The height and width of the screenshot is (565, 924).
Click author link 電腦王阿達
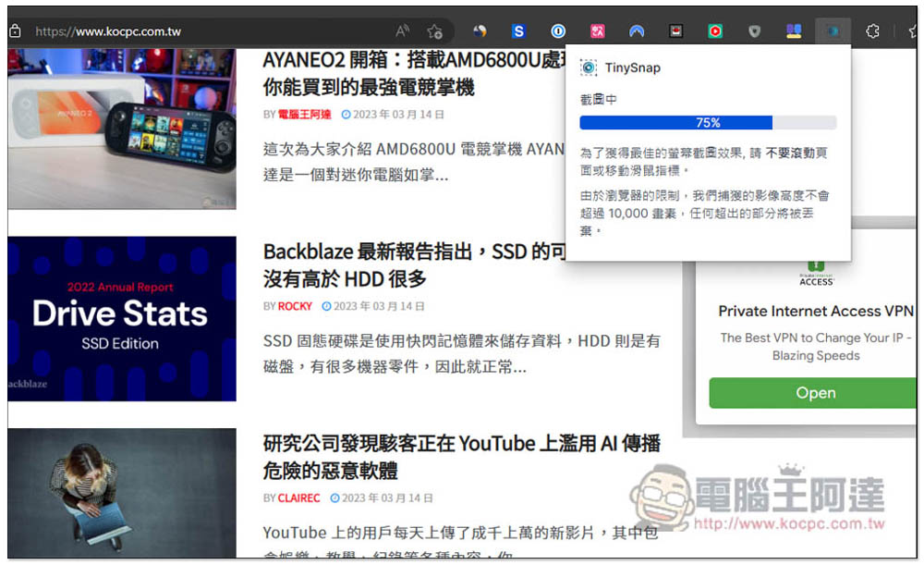pos(304,115)
